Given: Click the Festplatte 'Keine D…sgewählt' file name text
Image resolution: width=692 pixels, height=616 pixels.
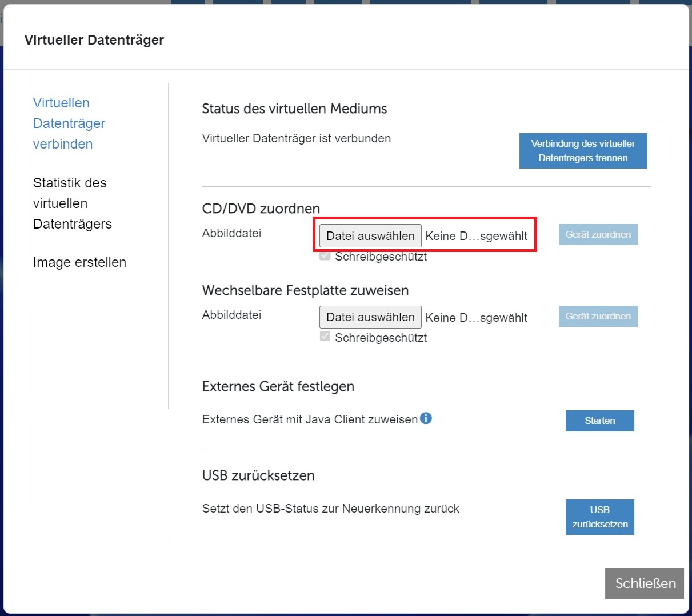Looking at the screenshot, I should 476,318.
